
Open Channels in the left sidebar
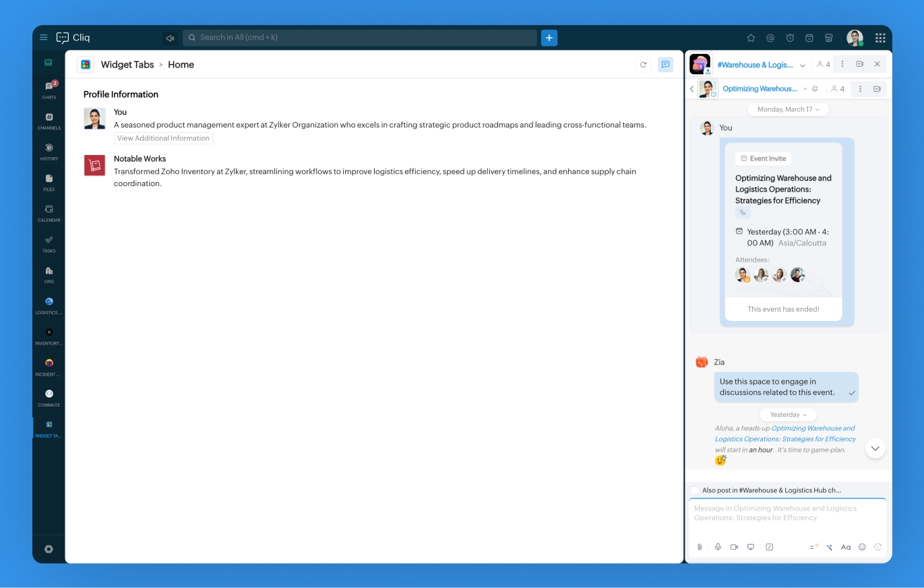[x=49, y=121]
